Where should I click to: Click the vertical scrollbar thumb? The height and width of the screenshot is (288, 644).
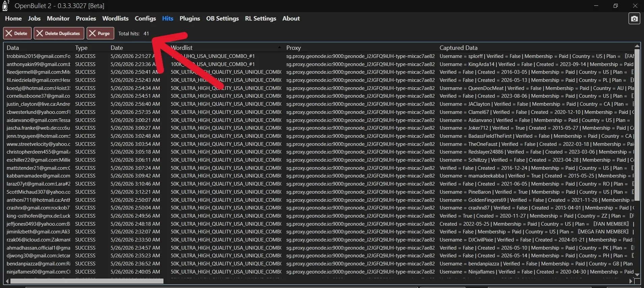click(637, 124)
